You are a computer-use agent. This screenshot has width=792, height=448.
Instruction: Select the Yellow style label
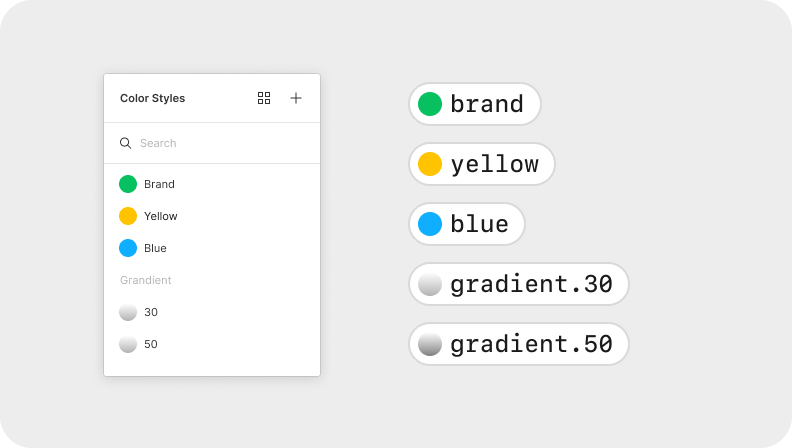(160, 216)
